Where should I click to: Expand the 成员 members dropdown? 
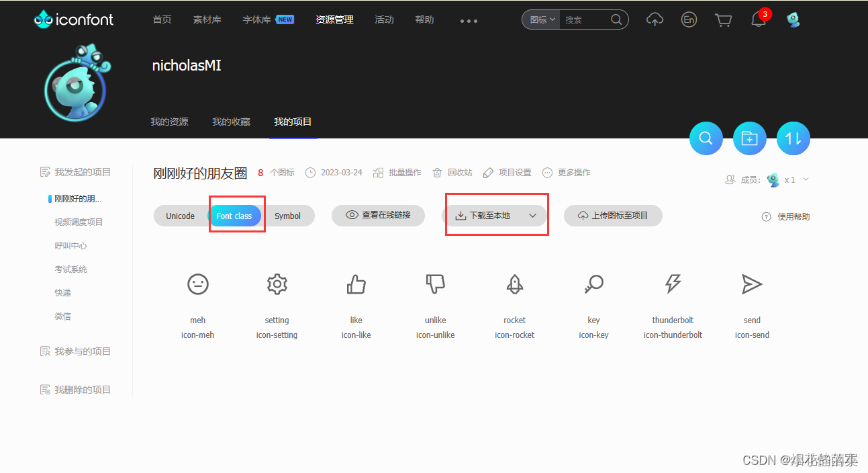pyautogui.click(x=805, y=179)
